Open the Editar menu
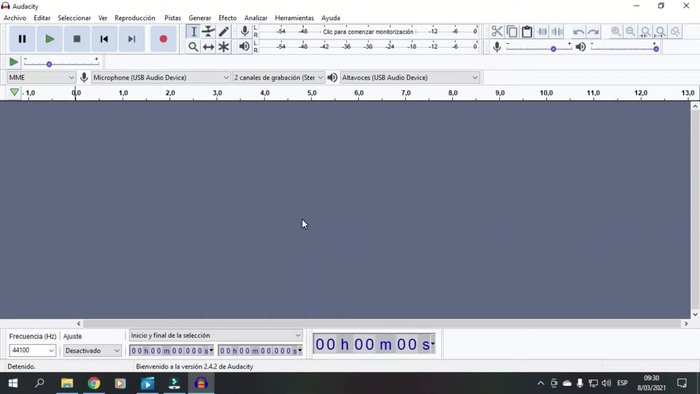 coord(42,18)
